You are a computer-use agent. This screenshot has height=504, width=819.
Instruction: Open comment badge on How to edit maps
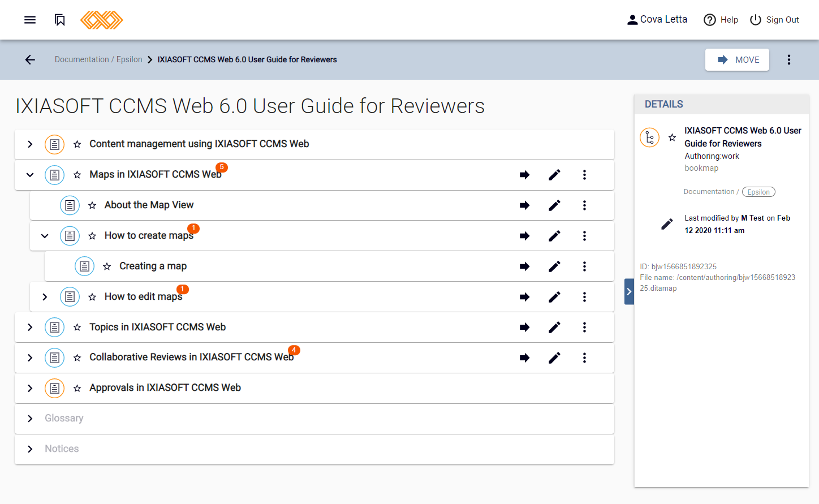(x=183, y=289)
